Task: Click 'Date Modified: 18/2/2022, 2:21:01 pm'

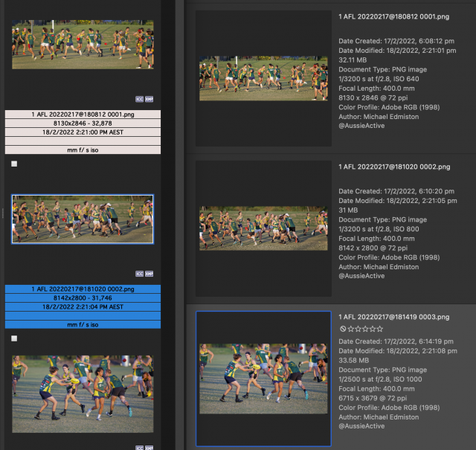Action: [397, 51]
